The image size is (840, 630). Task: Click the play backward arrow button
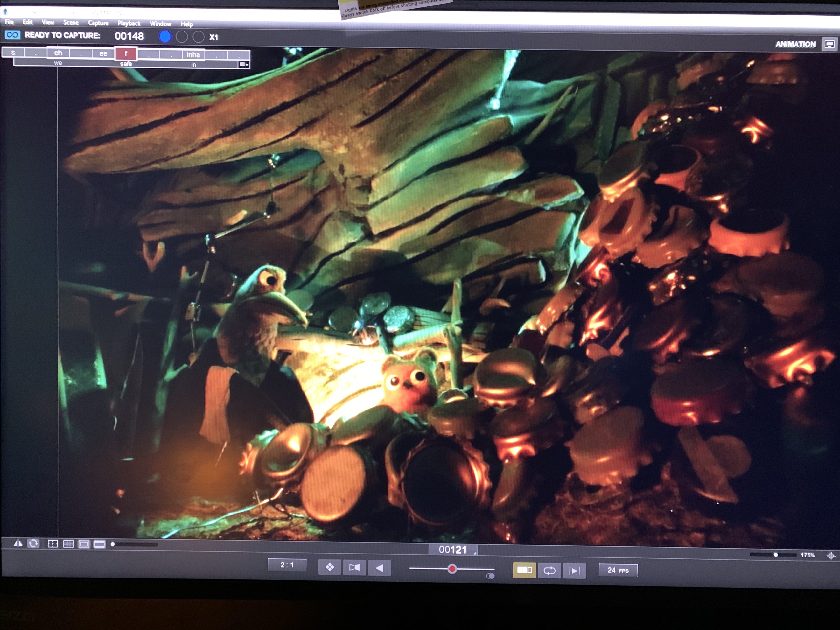click(x=379, y=568)
